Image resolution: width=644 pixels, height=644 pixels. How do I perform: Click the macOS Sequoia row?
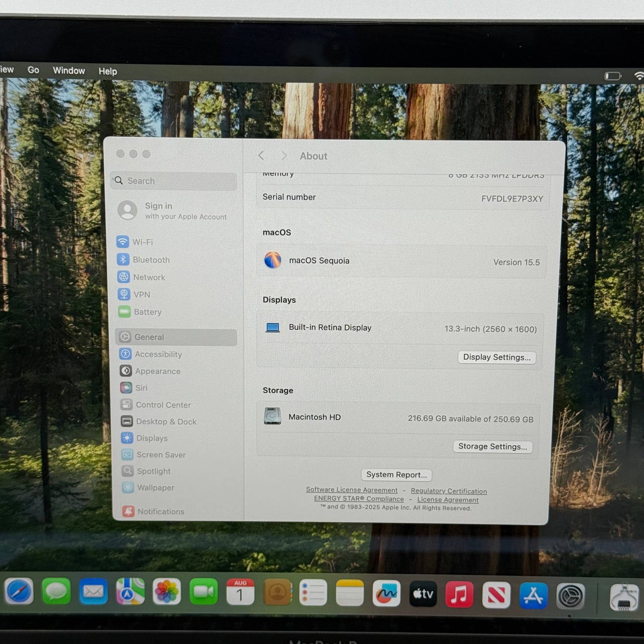click(x=402, y=261)
